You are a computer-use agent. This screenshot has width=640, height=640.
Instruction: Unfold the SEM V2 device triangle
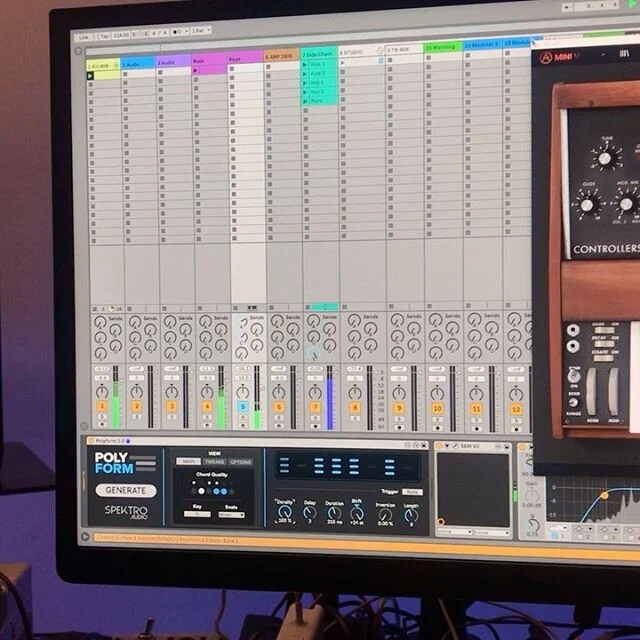(447, 446)
